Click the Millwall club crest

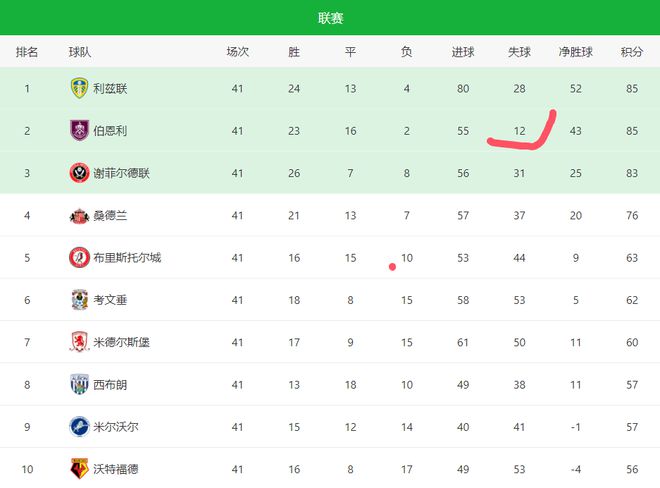tap(79, 427)
